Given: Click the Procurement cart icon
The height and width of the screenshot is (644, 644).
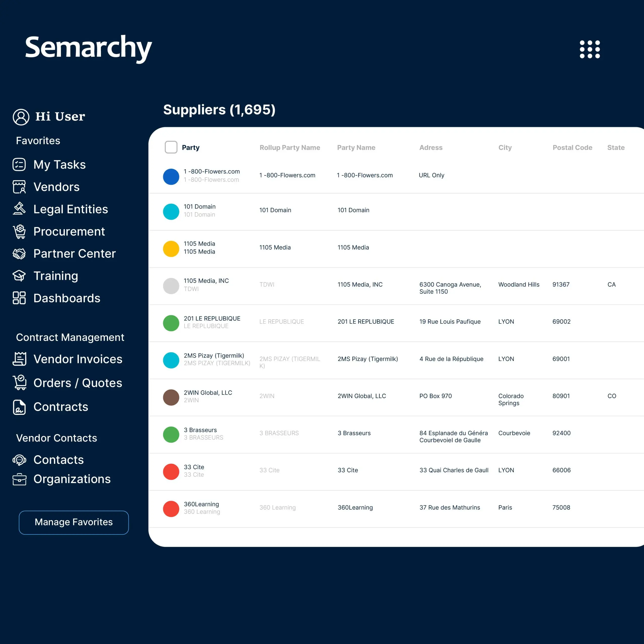Looking at the screenshot, I should [19, 232].
